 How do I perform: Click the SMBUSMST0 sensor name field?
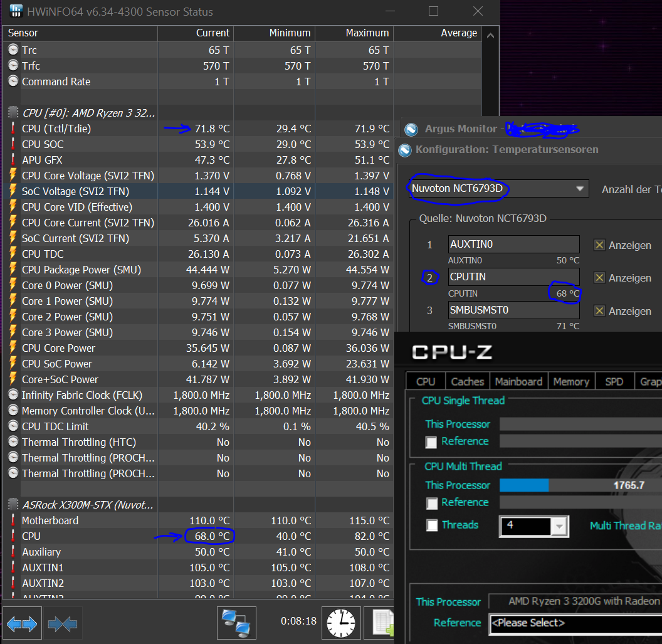[x=514, y=310]
